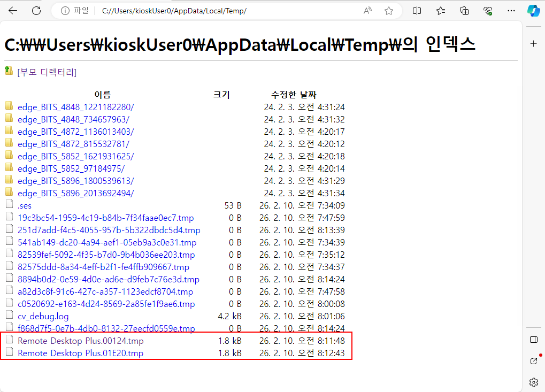545x392 pixels.
Task: Open the Favorites list icon
Action: point(441,11)
